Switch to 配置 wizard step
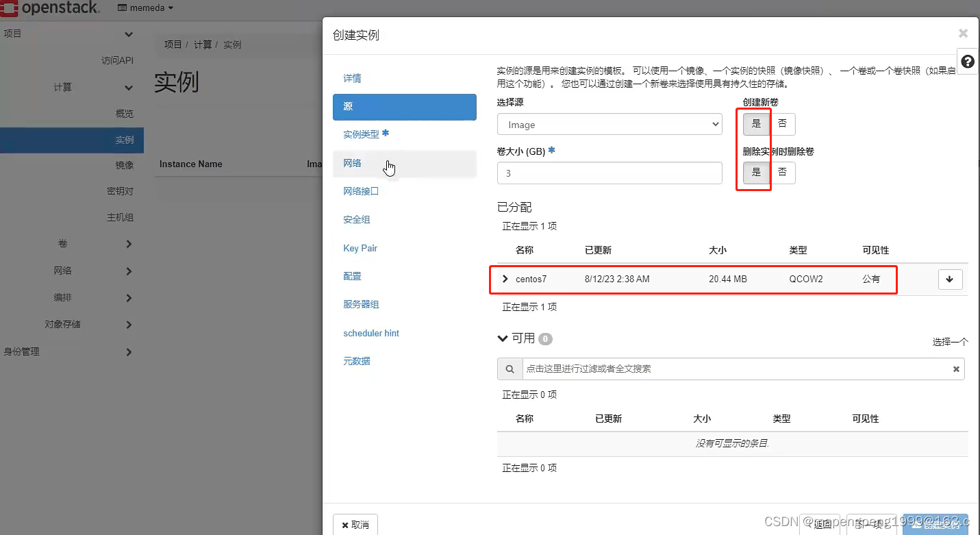Viewport: 980px width, 535px height. point(405,276)
